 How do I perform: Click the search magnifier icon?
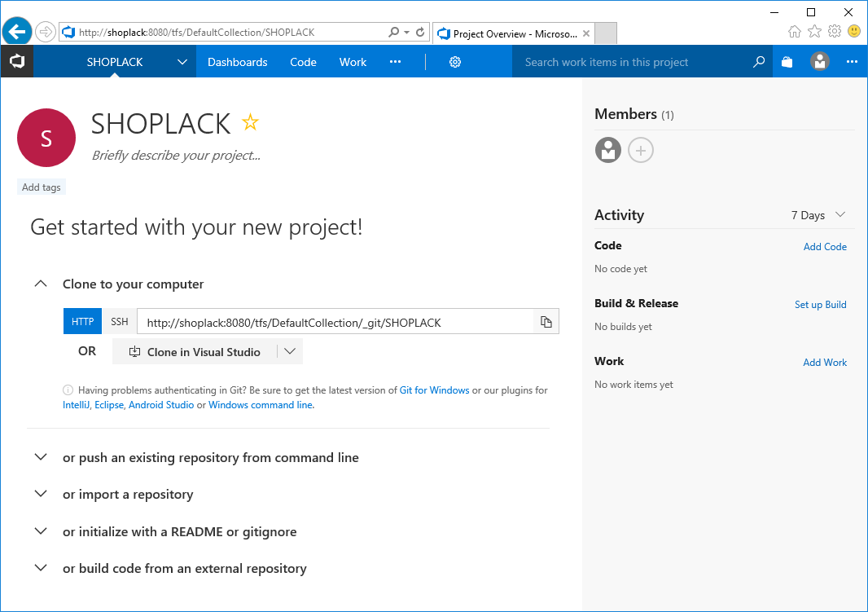pos(759,62)
